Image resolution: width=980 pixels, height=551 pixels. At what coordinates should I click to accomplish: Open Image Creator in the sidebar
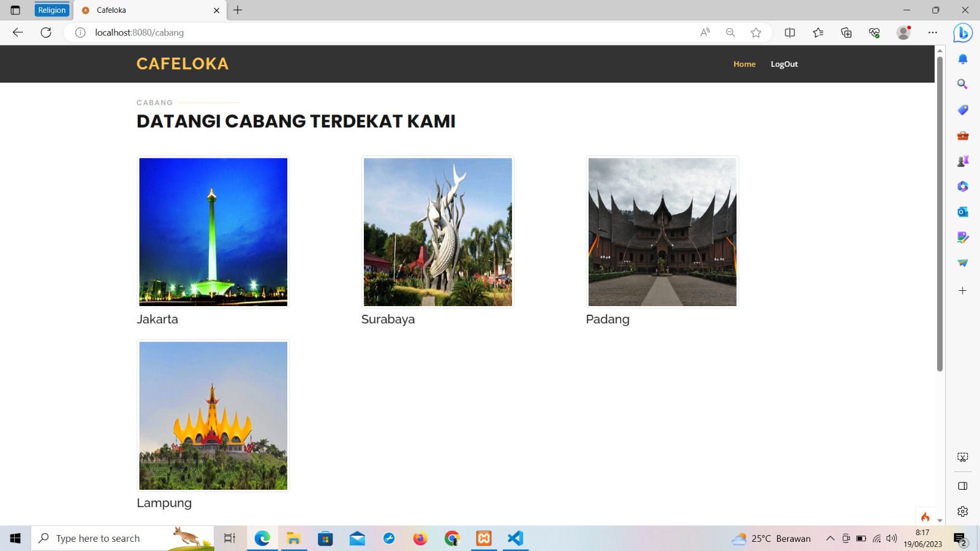(x=962, y=238)
